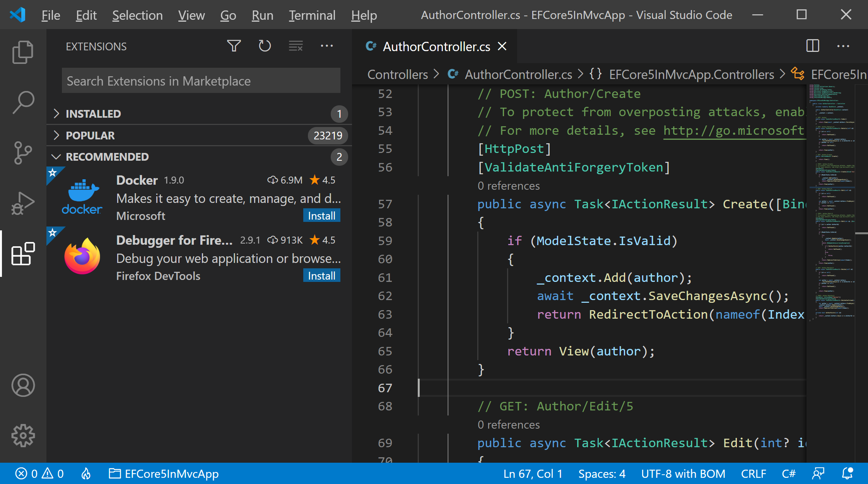Split the editor to the right

813,46
